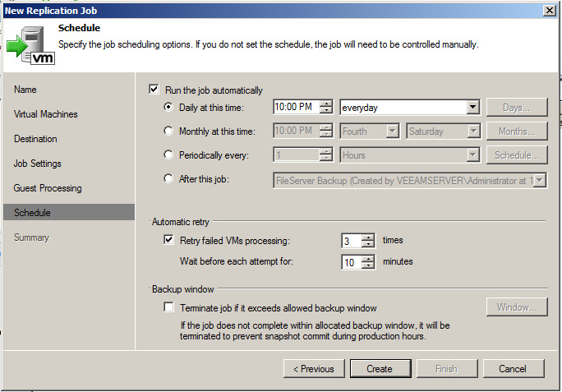Go to the Job Settings step
Image resolution: width=562 pixels, height=392 pixels.
(37, 164)
